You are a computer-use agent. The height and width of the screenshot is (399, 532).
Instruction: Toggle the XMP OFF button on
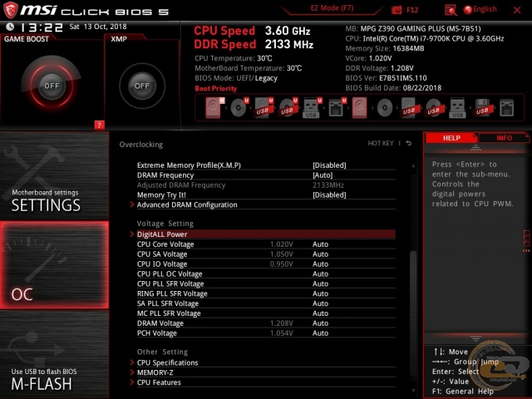(x=142, y=86)
